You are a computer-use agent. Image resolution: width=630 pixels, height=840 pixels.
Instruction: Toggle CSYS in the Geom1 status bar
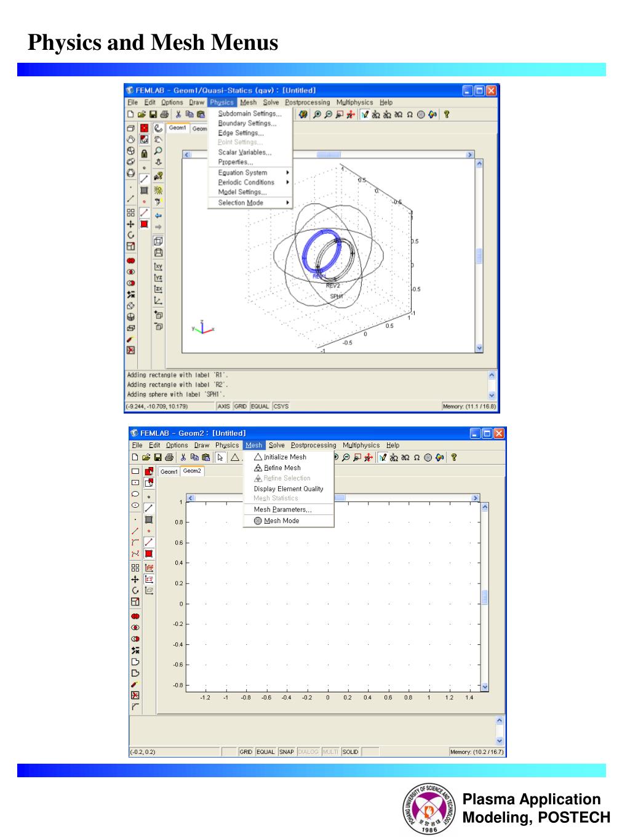[x=281, y=406]
